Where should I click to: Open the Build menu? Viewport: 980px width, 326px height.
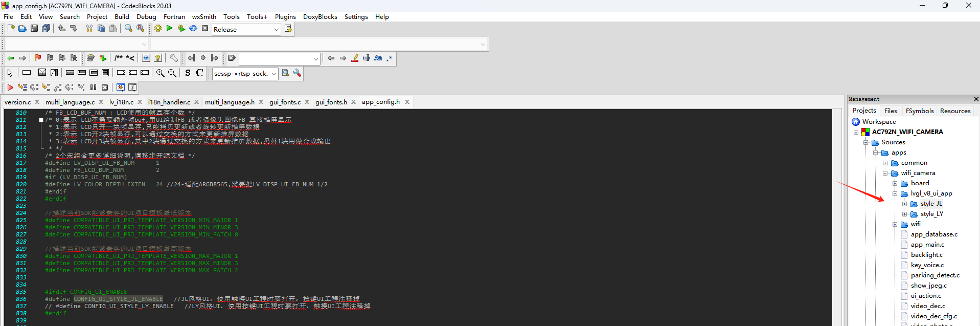point(122,16)
